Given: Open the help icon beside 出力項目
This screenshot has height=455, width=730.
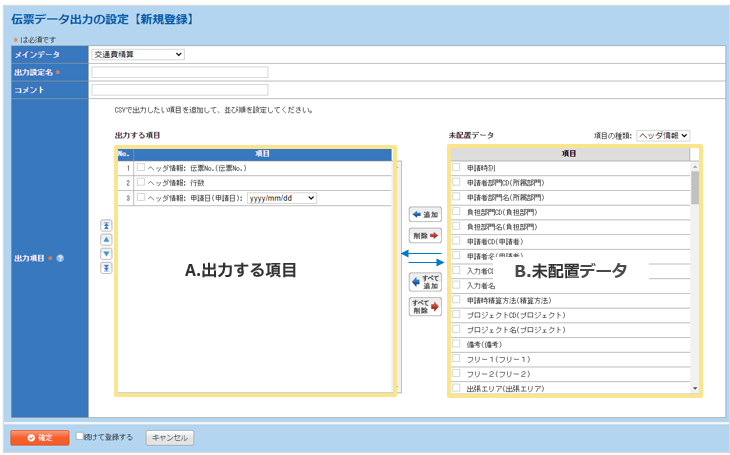Looking at the screenshot, I should click(x=60, y=258).
